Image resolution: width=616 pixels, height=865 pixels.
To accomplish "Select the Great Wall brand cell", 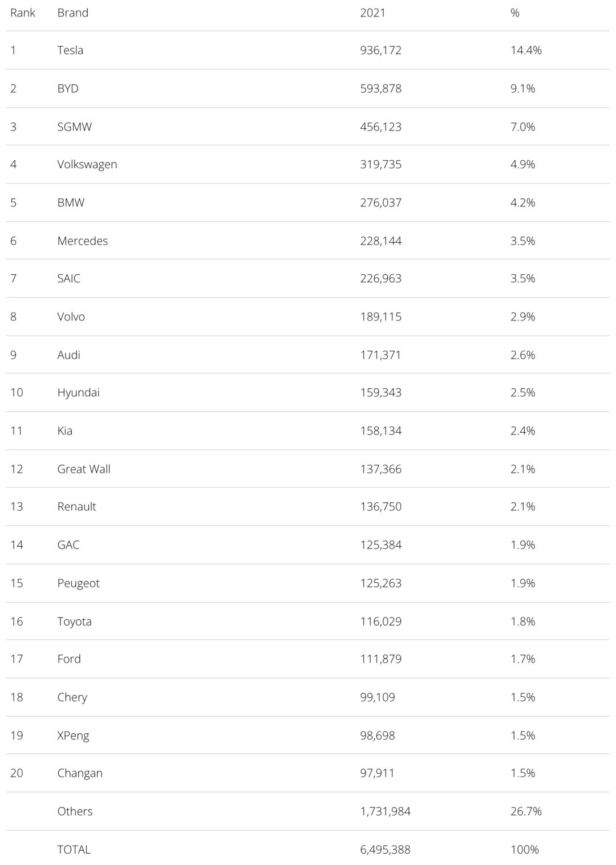I will (83, 469).
